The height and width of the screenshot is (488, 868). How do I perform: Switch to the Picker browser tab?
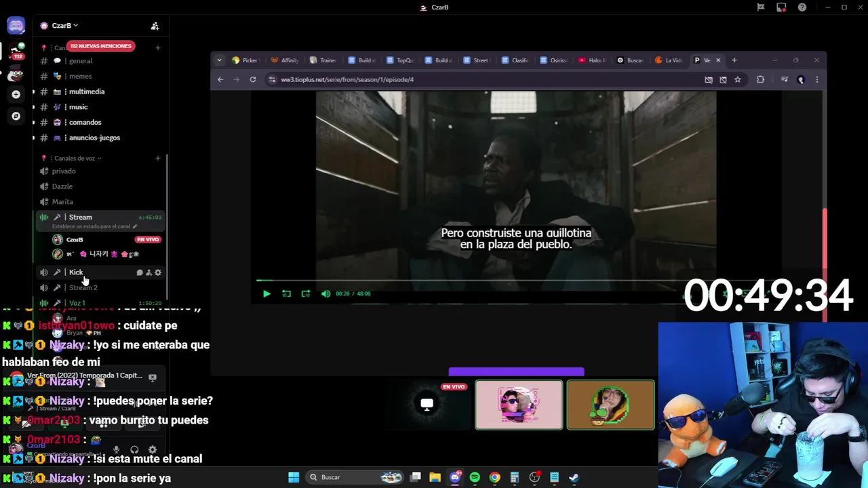(245, 60)
